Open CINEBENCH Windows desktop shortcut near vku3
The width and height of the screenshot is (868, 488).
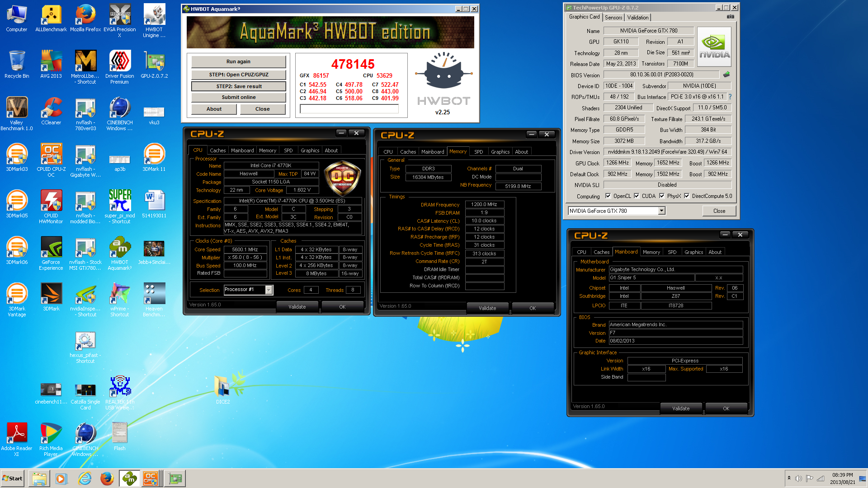click(120, 114)
